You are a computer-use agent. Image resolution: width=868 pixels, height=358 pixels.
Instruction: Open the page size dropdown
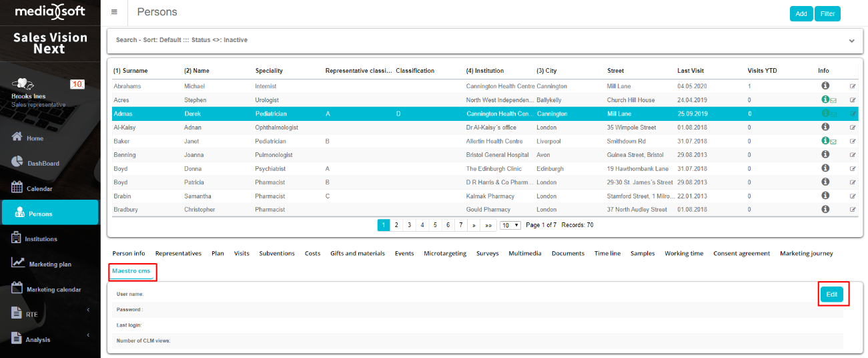coord(510,226)
